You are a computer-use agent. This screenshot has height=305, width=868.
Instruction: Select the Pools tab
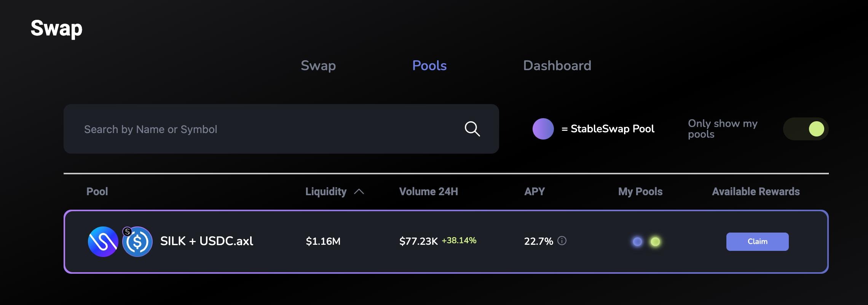coord(429,66)
